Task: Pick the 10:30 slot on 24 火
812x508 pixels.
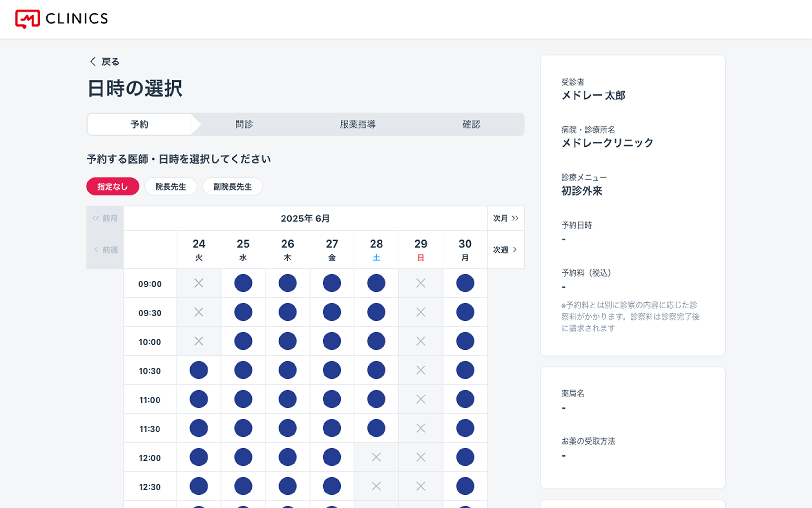Action: tap(198, 370)
